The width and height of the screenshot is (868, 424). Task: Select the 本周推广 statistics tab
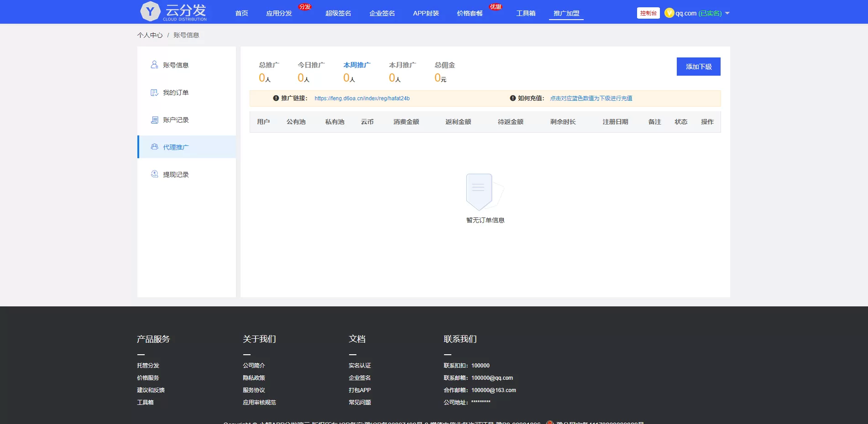pos(356,65)
